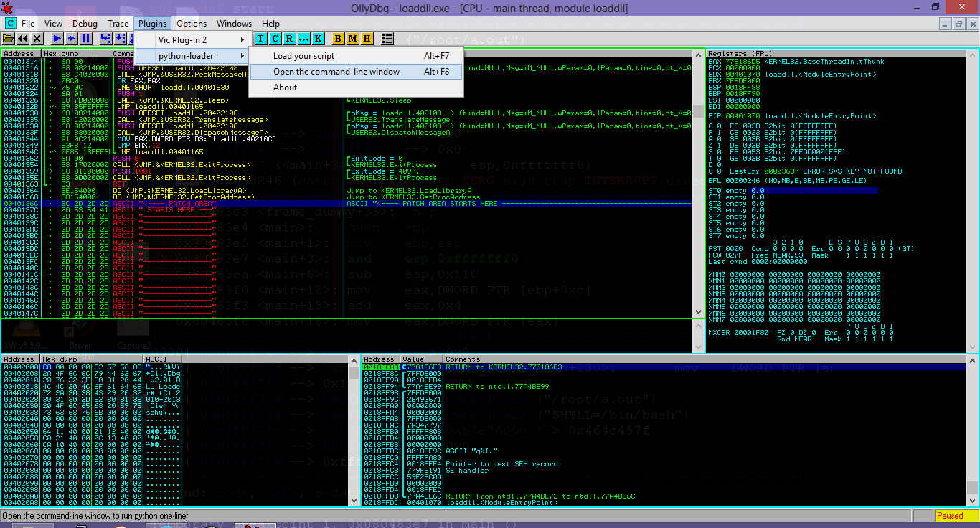Click the Step over toolbar icon
The height and width of the screenshot is (528, 980).
click(x=120, y=38)
